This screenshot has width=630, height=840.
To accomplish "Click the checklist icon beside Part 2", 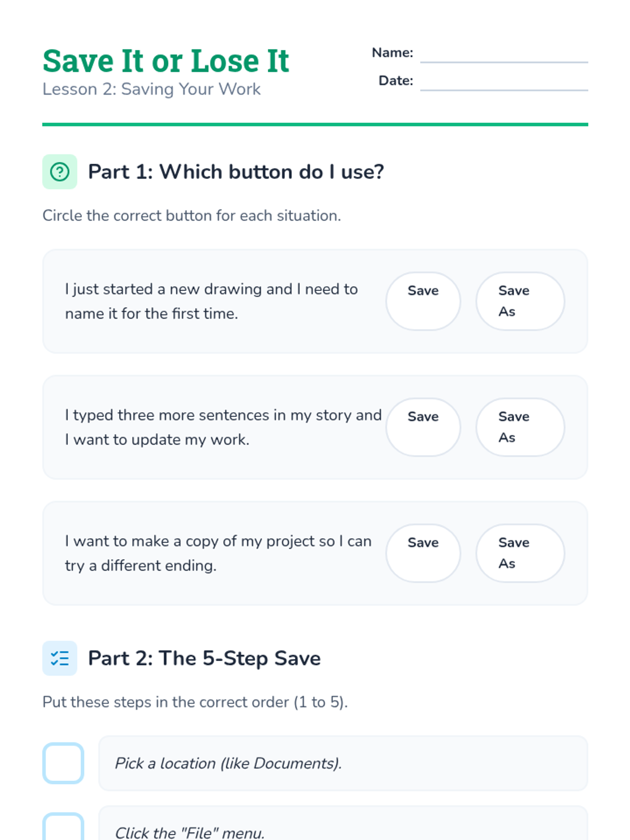I will tap(60, 658).
